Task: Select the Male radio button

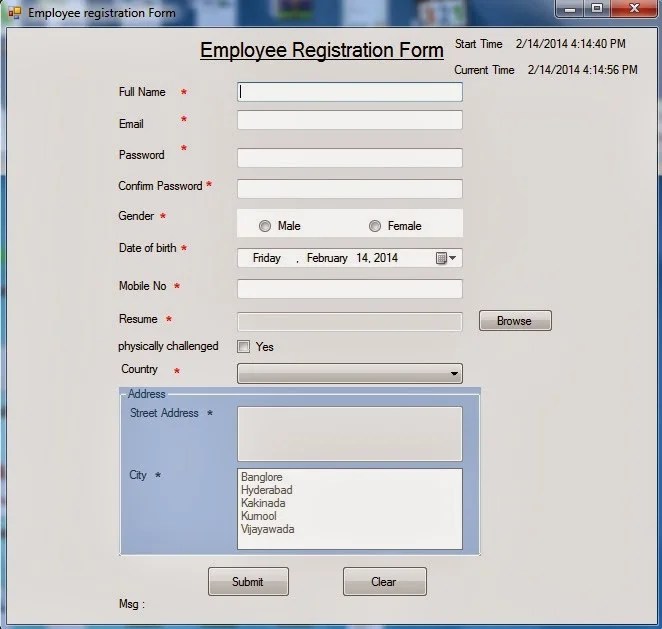Action: click(265, 226)
